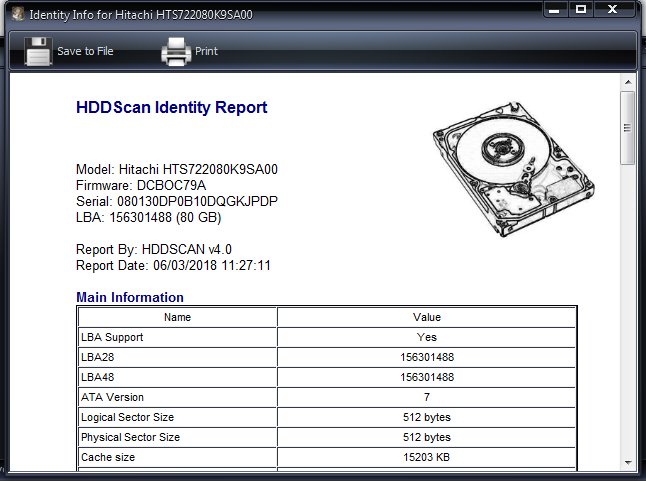
Task: Click the Print printer icon
Action: click(176, 51)
